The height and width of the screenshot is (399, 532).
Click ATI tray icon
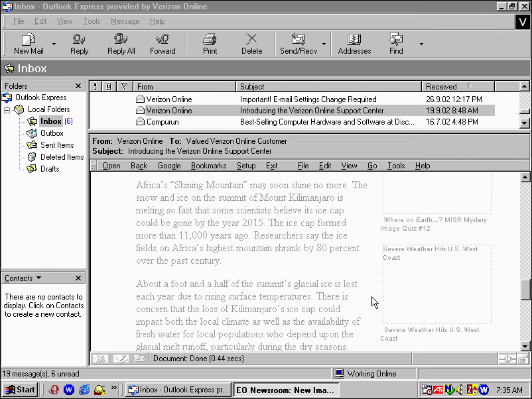pyautogui.click(x=438, y=390)
